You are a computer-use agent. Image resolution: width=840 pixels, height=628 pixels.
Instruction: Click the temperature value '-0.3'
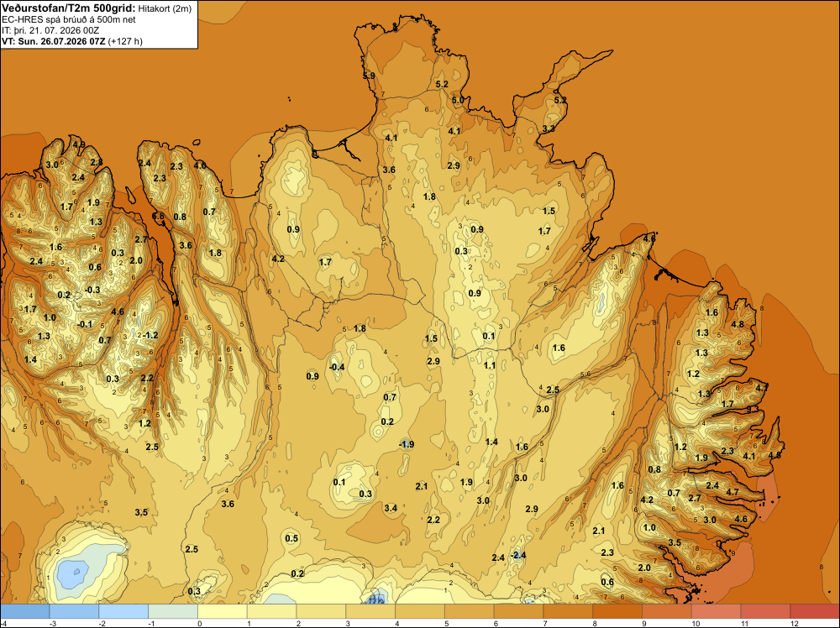pyautogui.click(x=92, y=290)
